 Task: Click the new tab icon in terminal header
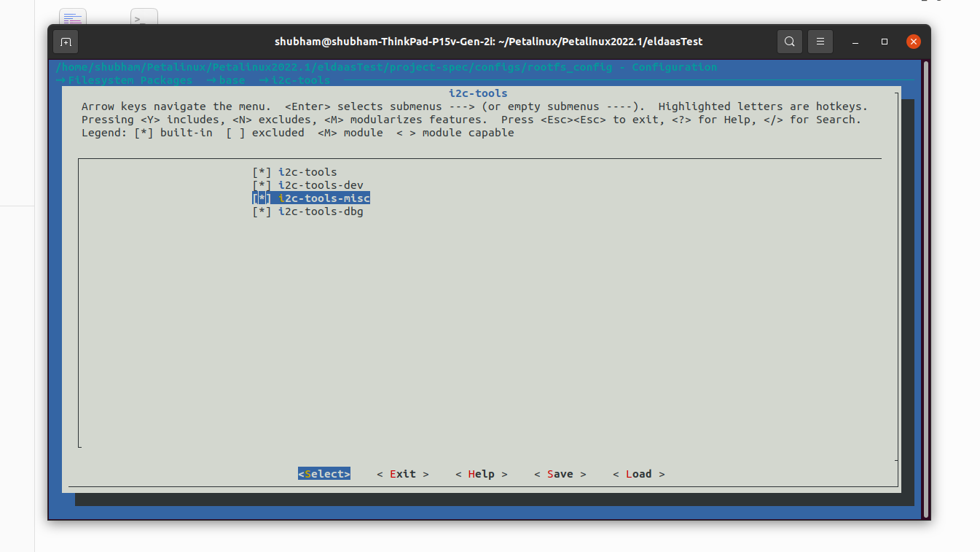66,42
